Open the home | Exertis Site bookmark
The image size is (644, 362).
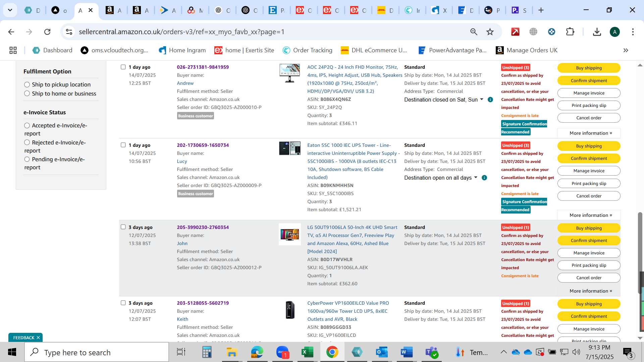[x=244, y=50]
